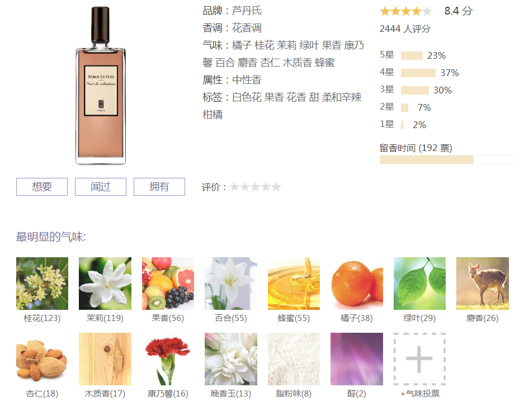Open the tuberose 晚香玉 scent image
The height and width of the screenshot is (420, 524).
pos(231,359)
